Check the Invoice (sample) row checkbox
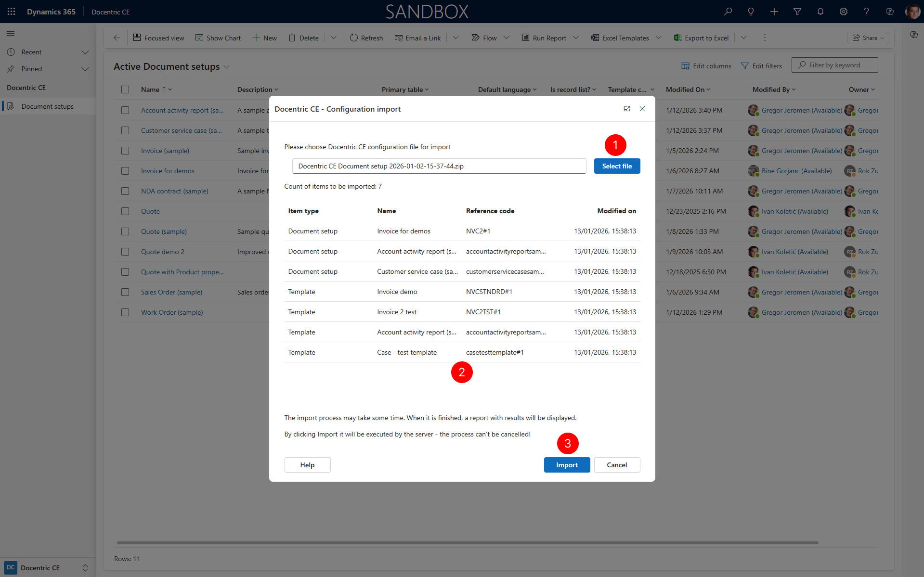This screenshot has height=577, width=924. tap(125, 151)
